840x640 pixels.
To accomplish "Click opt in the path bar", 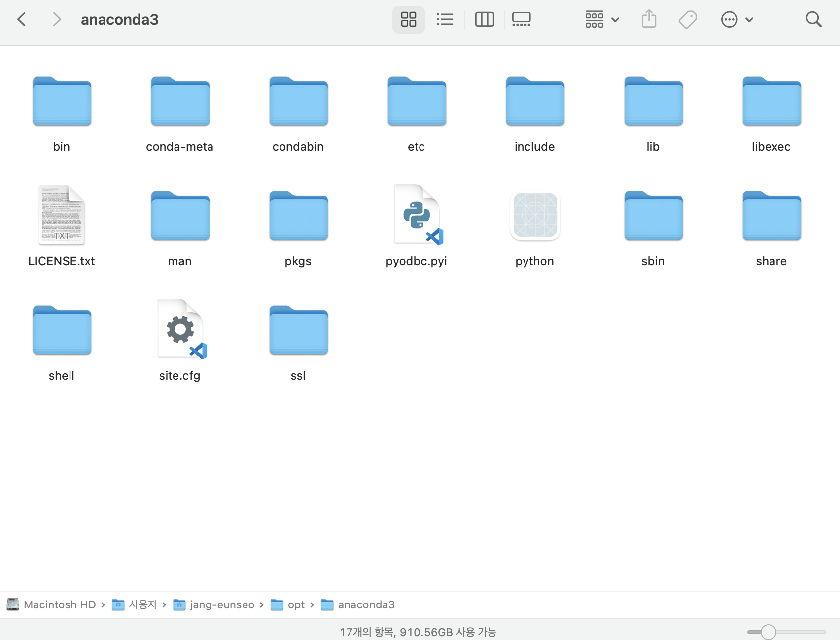I will (288, 604).
